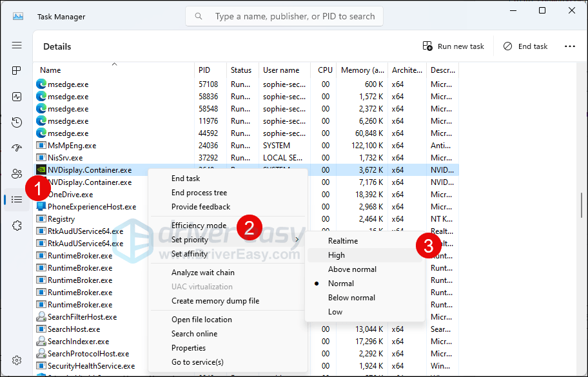This screenshot has width=588, height=377.
Task: Open Services page puzzle icon
Action: pyautogui.click(x=17, y=225)
